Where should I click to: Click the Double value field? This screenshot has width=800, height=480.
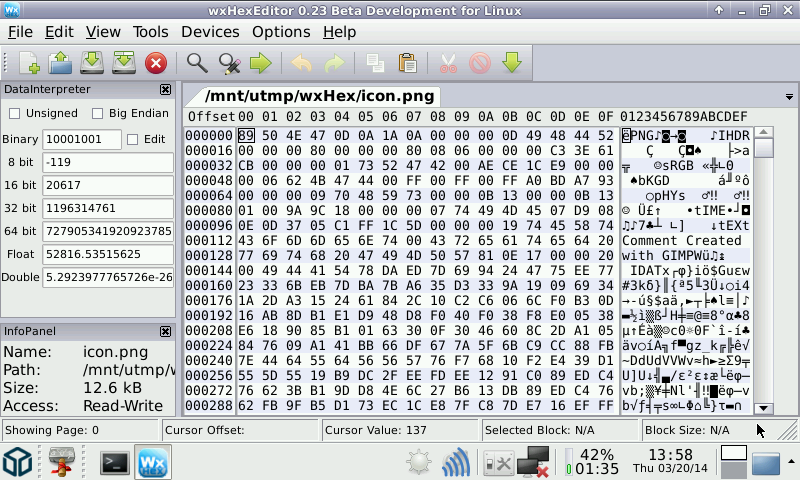coord(108,277)
